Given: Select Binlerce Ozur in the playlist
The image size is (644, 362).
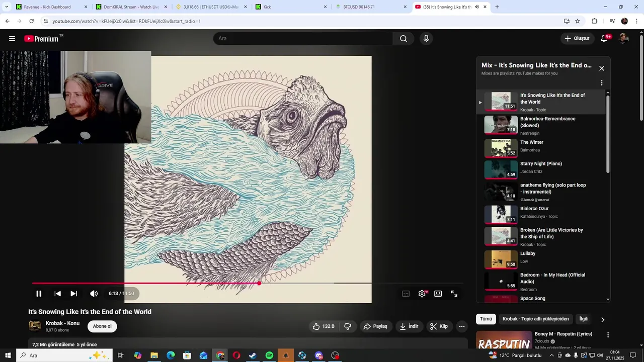Looking at the screenshot, I should click(541, 214).
